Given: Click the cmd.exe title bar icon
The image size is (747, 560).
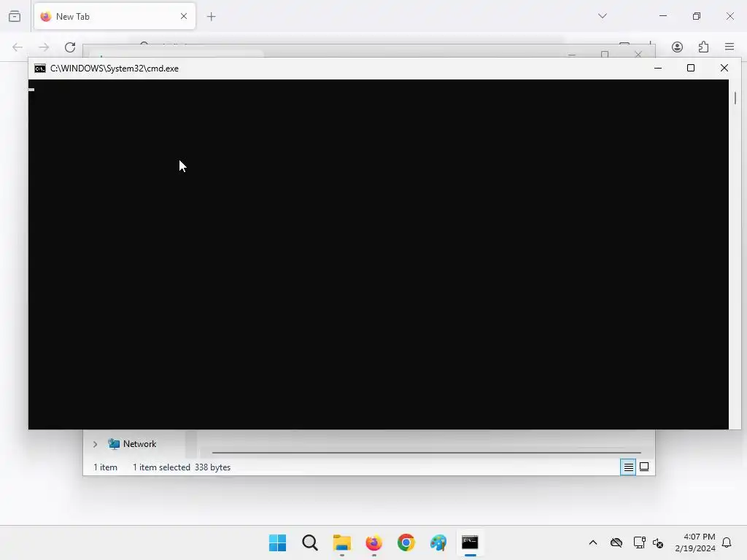Looking at the screenshot, I should coord(40,69).
